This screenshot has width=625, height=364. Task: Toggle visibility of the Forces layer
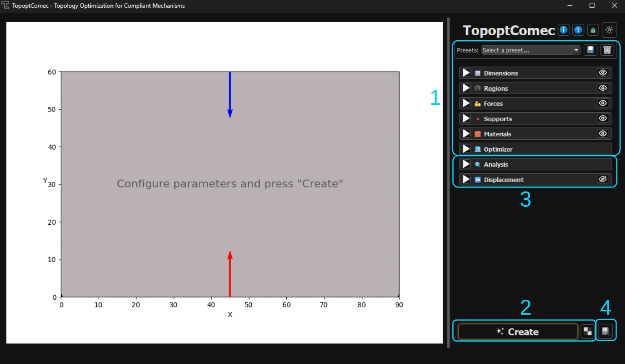[x=603, y=103]
